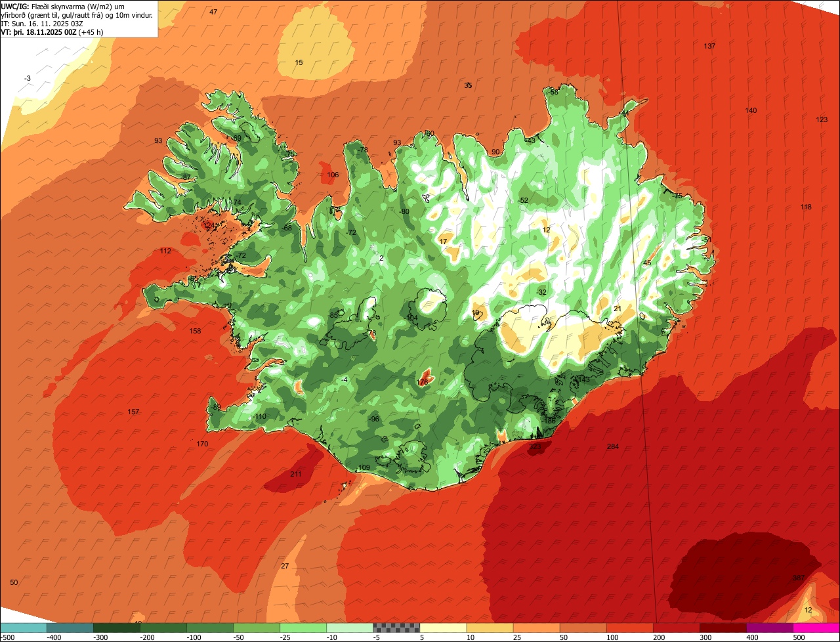Screen dimensions: 840x642
Task: Click the value 17 in northern Iceland
Action: coord(443,242)
